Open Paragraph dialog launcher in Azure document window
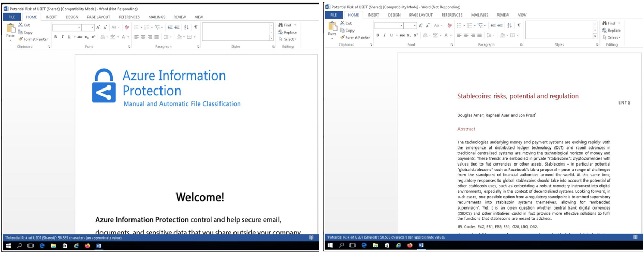Screen dimensions: 644x253 click(x=198, y=47)
